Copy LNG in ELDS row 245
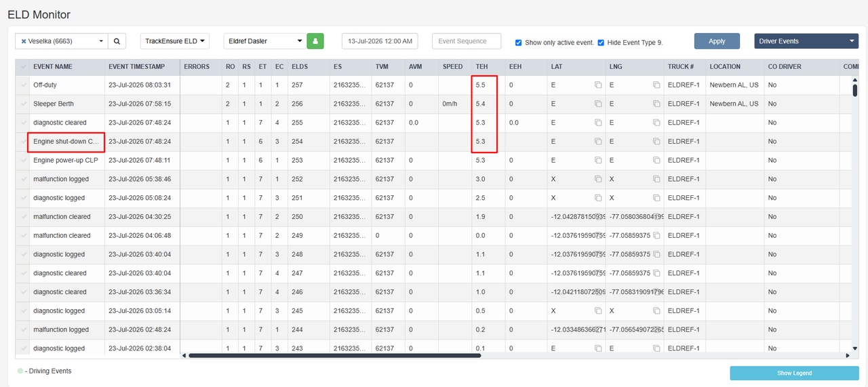This screenshot has height=387, width=868. [x=656, y=310]
